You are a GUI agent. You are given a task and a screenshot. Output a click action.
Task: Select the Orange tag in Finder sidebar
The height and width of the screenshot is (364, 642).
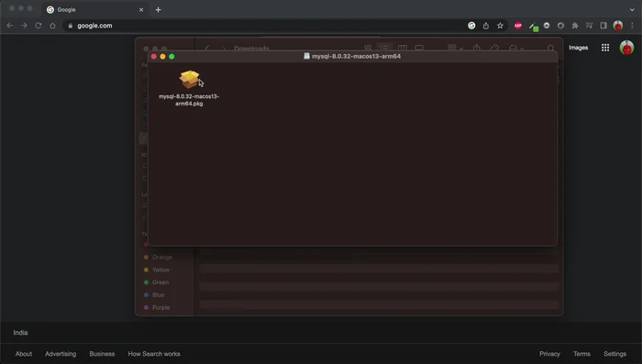(158, 257)
